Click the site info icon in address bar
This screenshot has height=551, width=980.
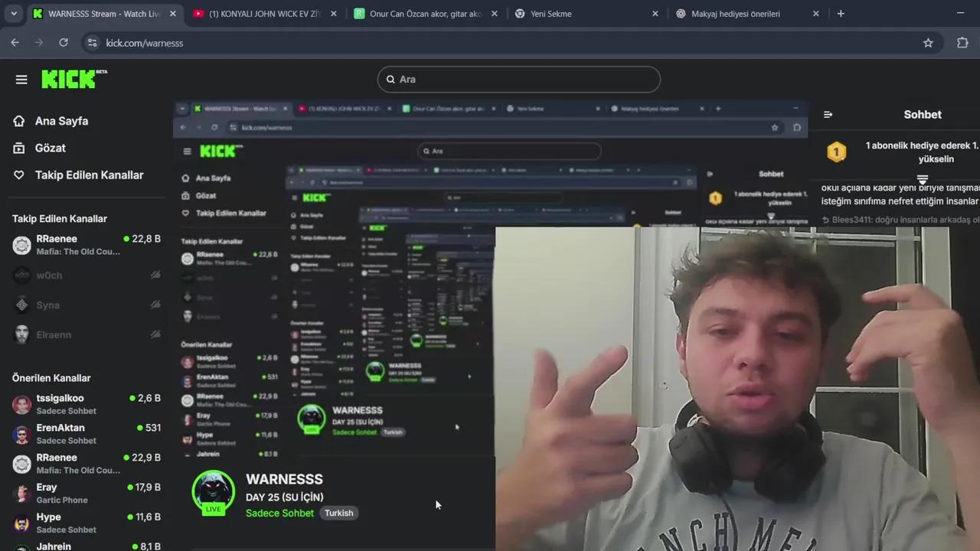(92, 43)
